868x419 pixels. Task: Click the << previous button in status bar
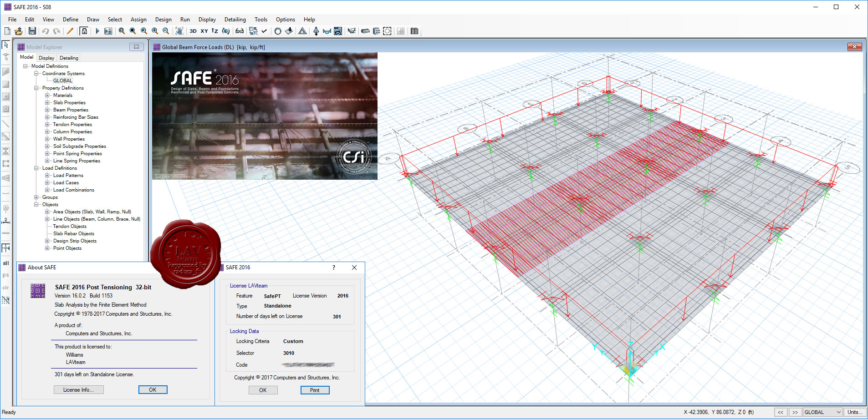(781, 412)
